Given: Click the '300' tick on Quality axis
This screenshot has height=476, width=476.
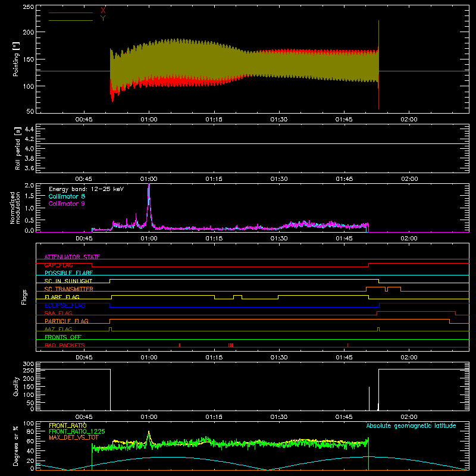Looking at the screenshot, I should click(x=29, y=364).
